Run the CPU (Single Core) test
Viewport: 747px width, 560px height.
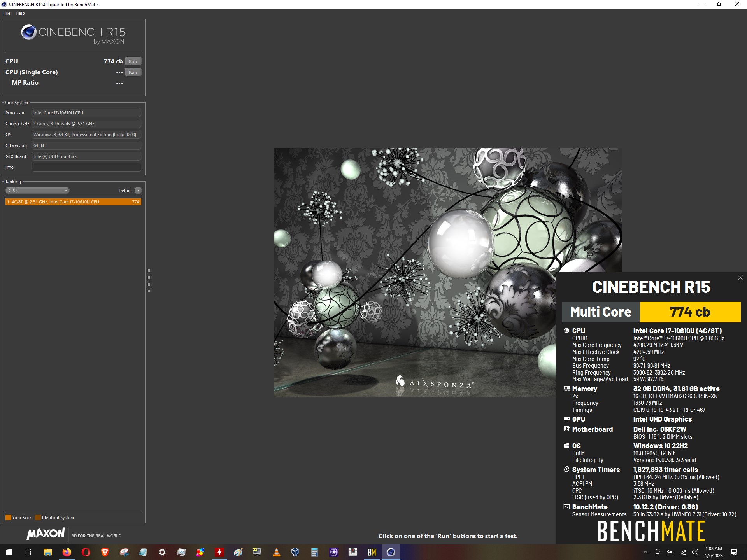tap(133, 72)
